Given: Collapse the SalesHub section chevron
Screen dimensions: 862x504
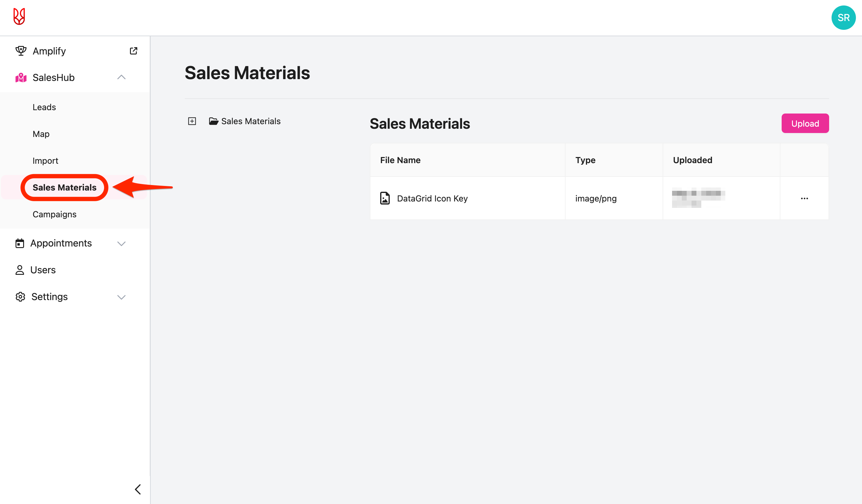Looking at the screenshot, I should pyautogui.click(x=121, y=78).
